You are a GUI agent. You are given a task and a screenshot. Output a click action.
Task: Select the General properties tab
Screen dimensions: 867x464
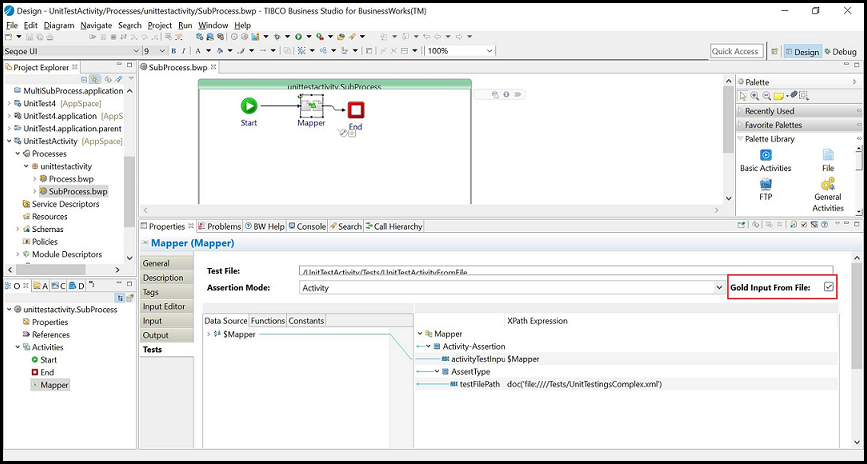167,263
